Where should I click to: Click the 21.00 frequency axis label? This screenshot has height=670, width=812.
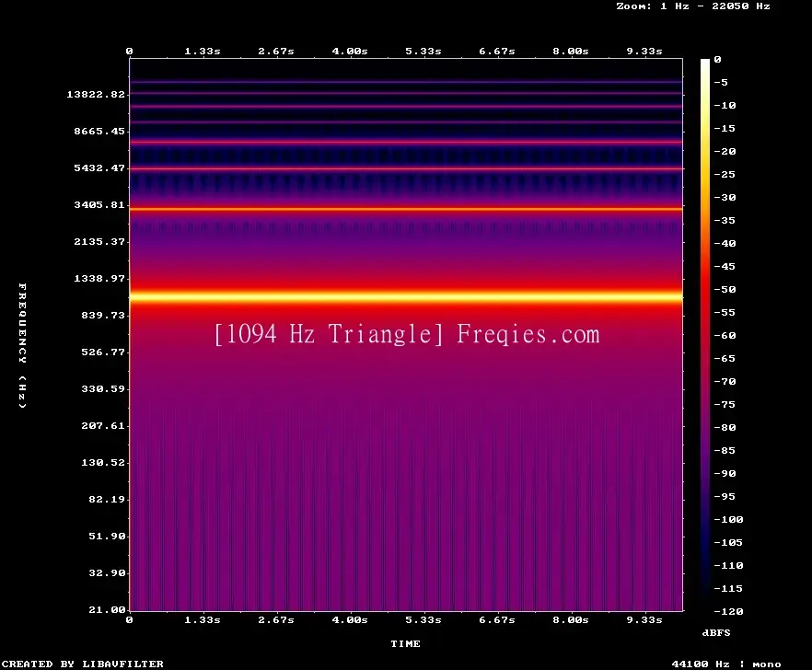tap(107, 609)
